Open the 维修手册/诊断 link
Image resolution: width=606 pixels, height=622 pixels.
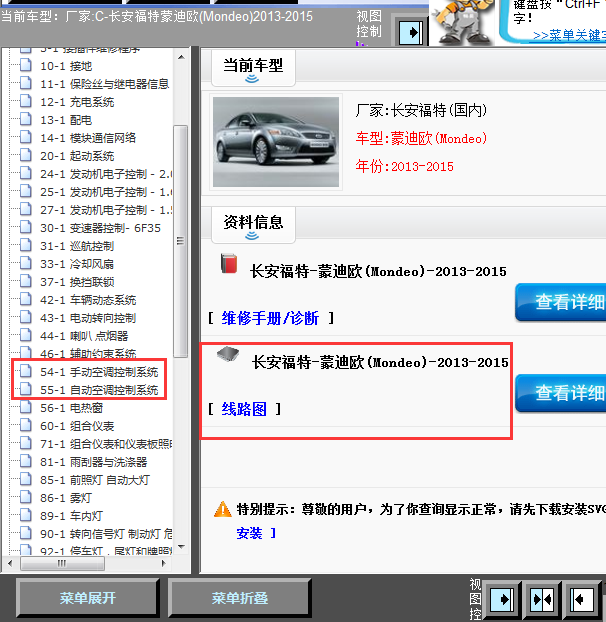[270, 318]
